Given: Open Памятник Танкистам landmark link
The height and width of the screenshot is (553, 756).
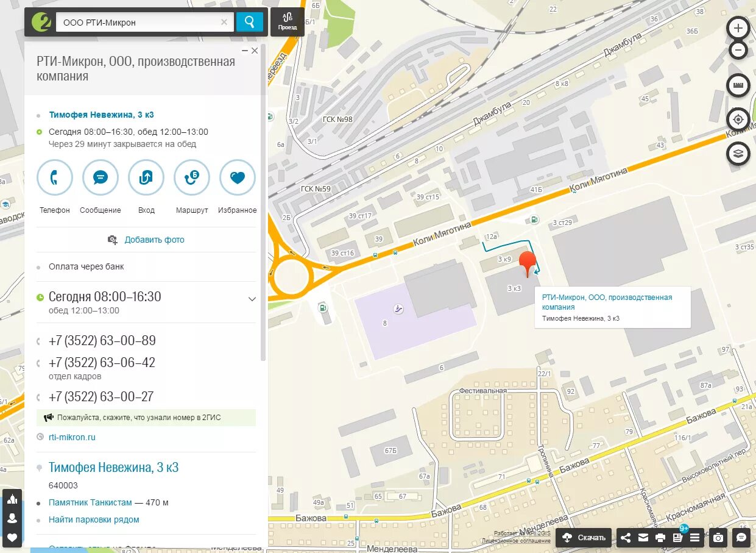Looking at the screenshot, I should coord(90,502).
